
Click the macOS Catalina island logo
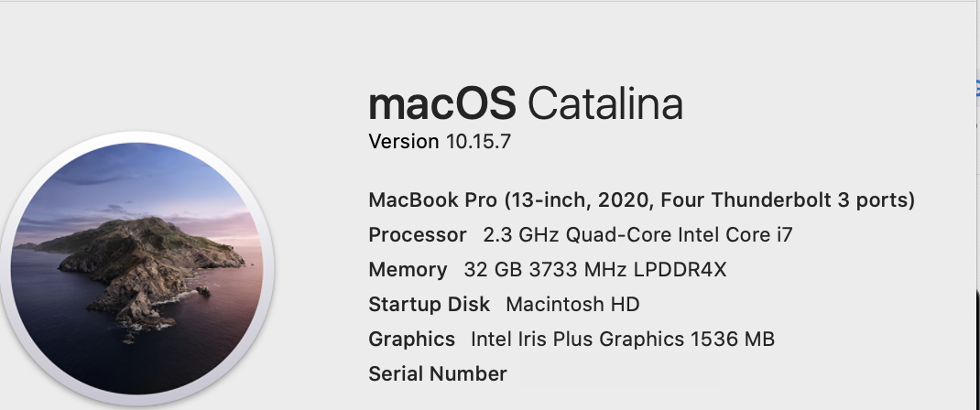[x=137, y=270]
